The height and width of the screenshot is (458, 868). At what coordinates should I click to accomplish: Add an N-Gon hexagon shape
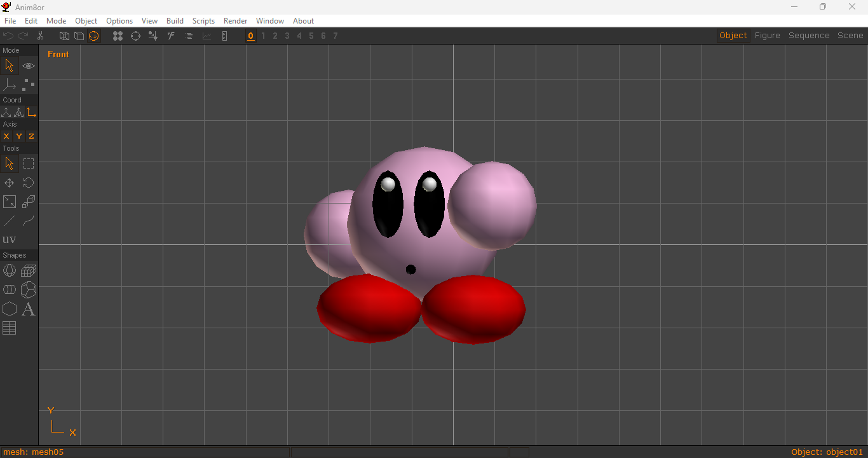(x=10, y=309)
